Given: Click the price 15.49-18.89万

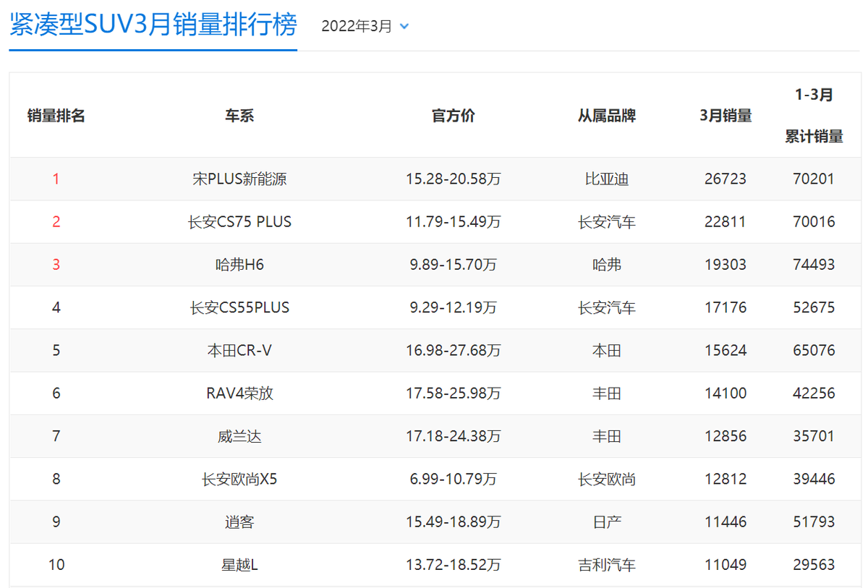Looking at the screenshot, I should [x=454, y=521].
